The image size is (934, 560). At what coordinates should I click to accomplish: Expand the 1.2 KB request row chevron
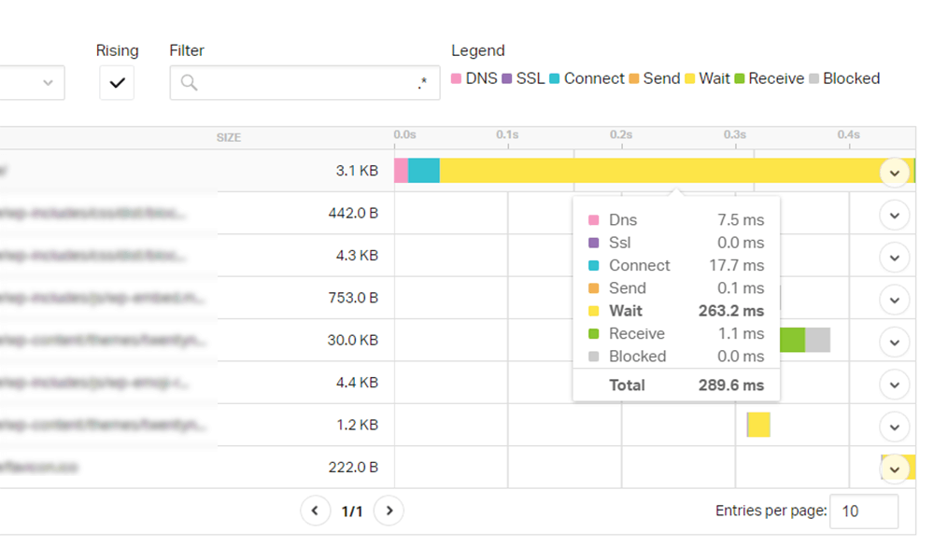(894, 427)
